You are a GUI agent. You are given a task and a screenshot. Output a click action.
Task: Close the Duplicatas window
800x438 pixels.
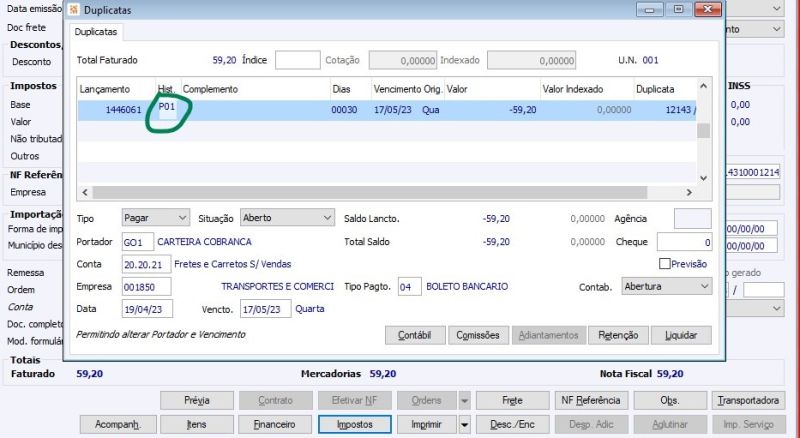coord(708,9)
